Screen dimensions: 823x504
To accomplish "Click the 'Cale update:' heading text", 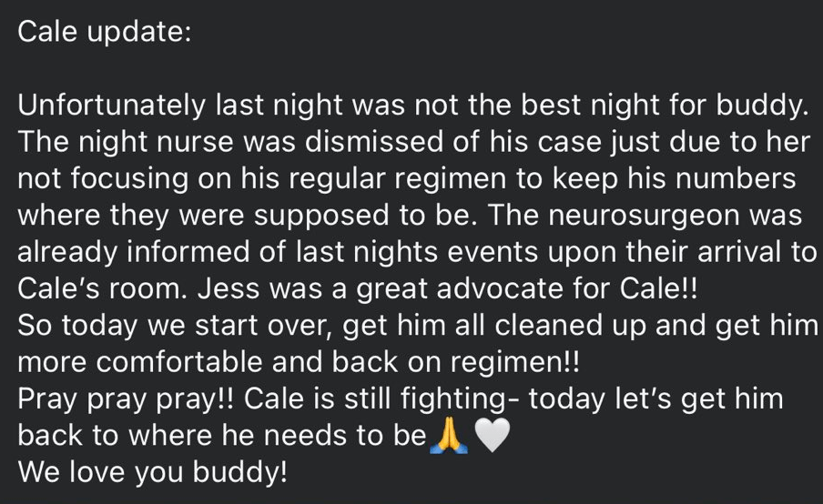I will pyautogui.click(x=105, y=31).
